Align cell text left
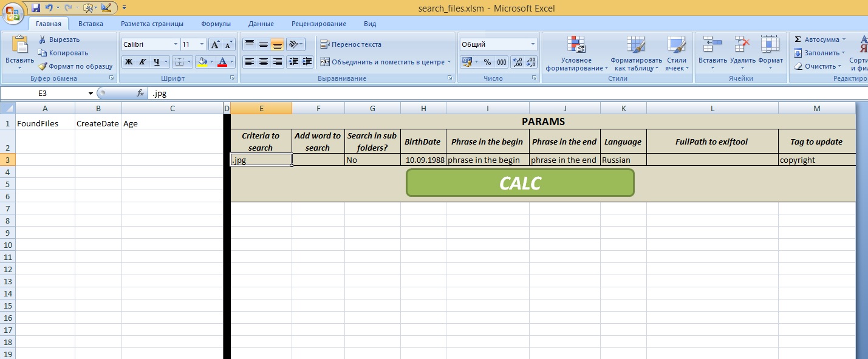 pos(249,61)
